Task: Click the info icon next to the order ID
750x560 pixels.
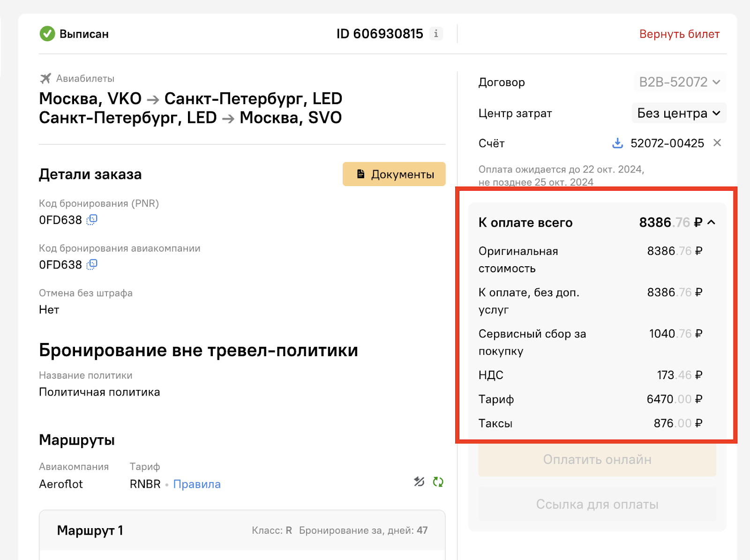Action: pos(436,34)
